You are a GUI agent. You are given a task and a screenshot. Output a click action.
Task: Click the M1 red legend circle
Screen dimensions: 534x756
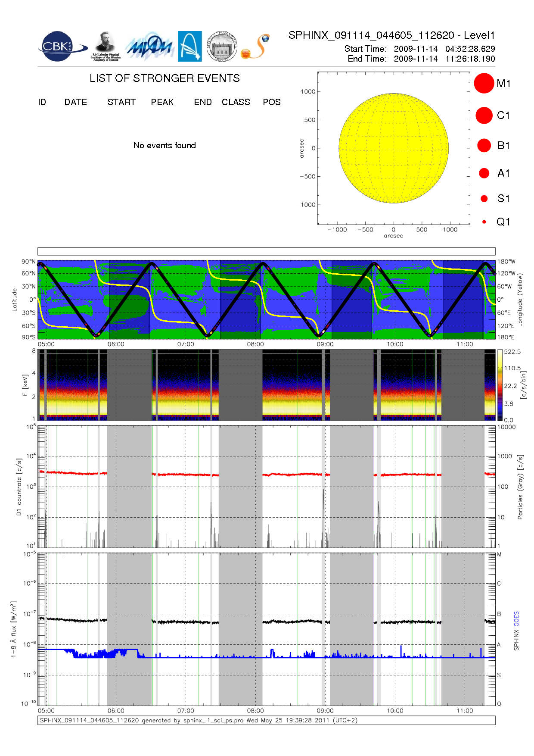[x=484, y=83]
